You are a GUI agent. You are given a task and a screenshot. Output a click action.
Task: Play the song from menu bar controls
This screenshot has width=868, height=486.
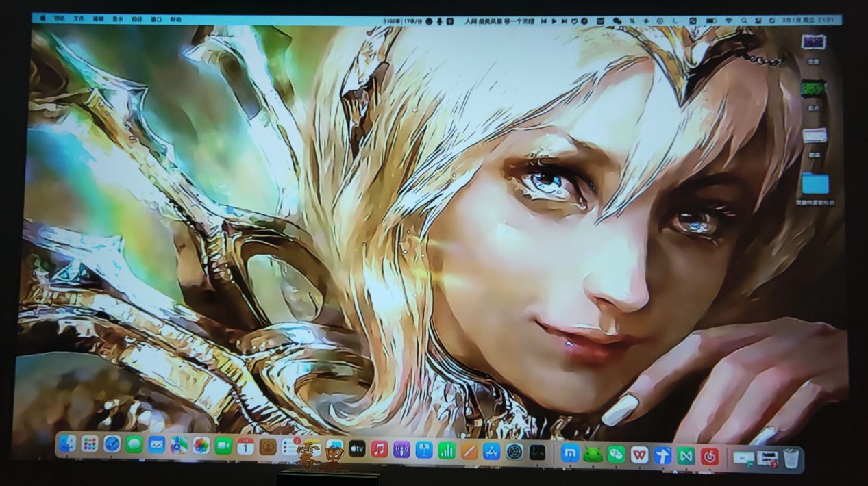point(554,21)
